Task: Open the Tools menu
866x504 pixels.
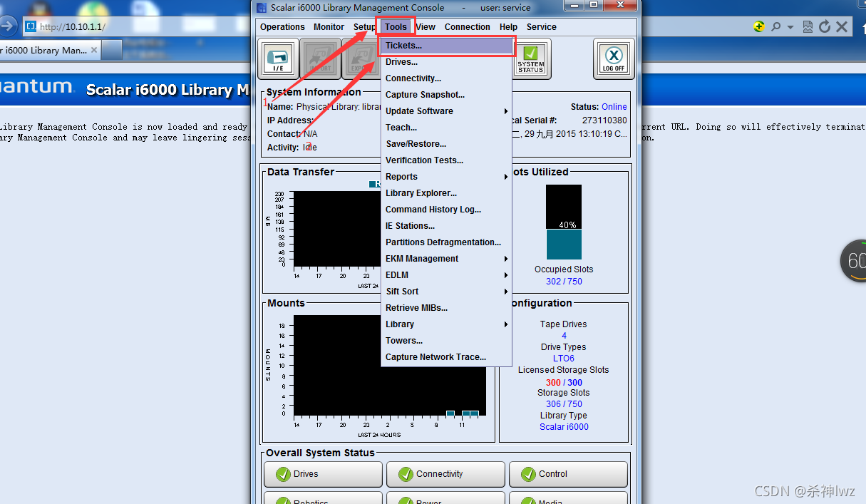Action: click(x=396, y=27)
